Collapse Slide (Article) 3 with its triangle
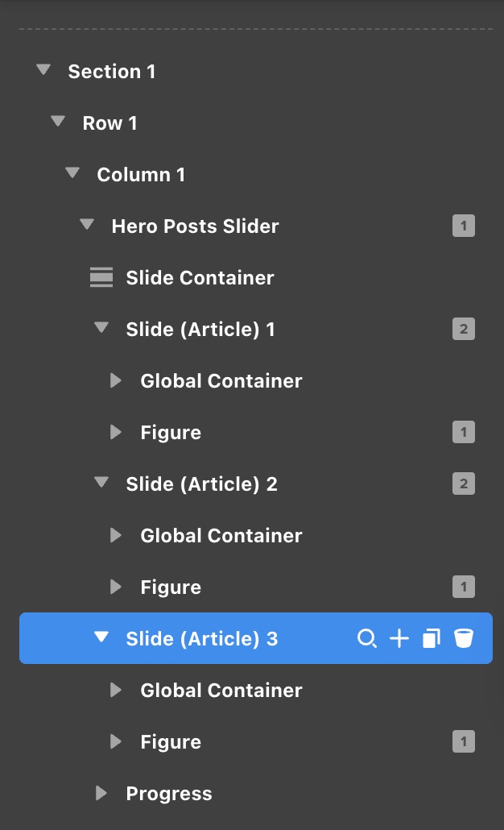This screenshot has width=504, height=830. pyautogui.click(x=101, y=638)
